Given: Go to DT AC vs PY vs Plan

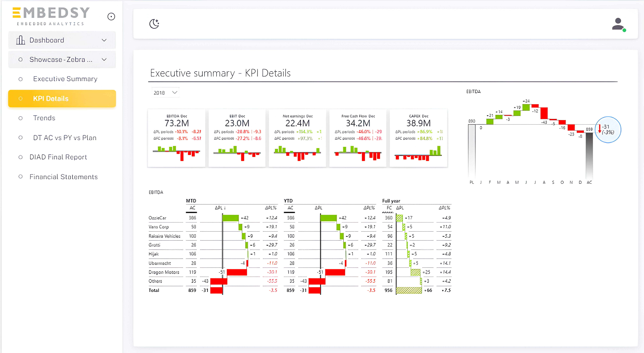Looking at the screenshot, I should 65,138.
